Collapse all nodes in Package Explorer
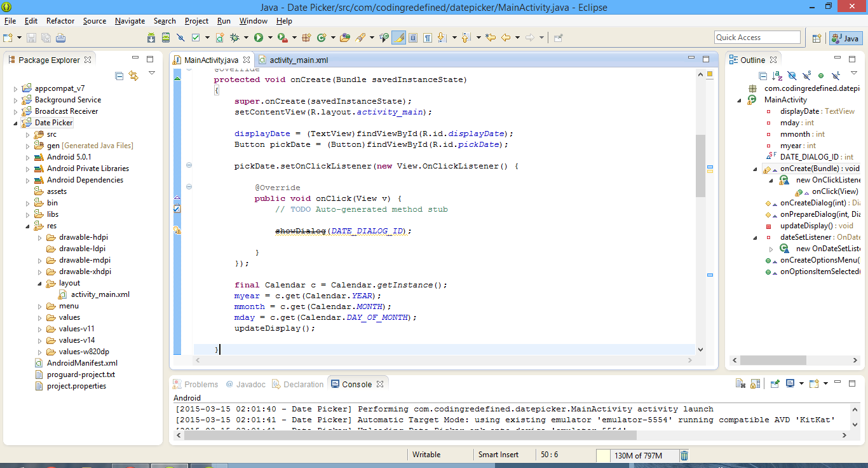868x468 pixels. coord(119,76)
